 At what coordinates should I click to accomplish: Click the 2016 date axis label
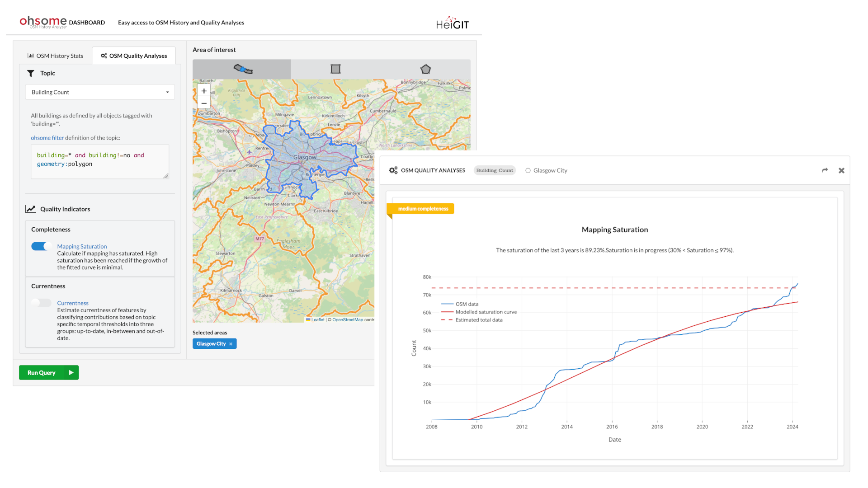612,427
